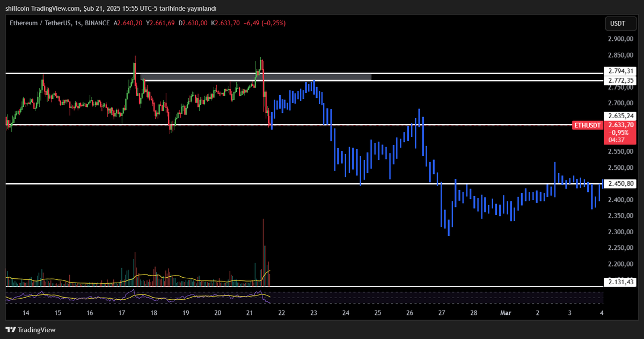Click the 2.200,00 axis value
Screen dimensions: 644x339
coord(621,264)
